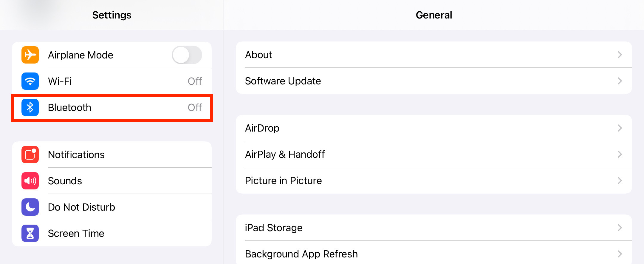Open the Settings sidebar header
Viewport: 644px width, 264px height.
click(x=112, y=15)
